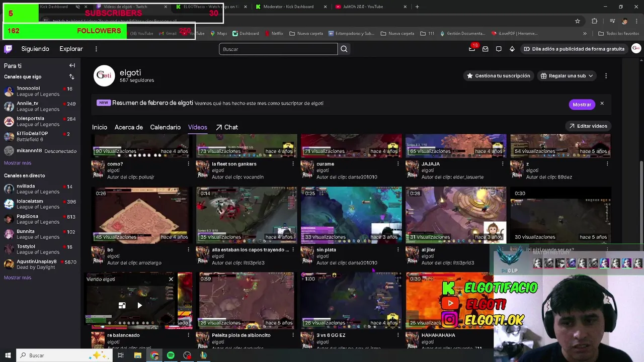Open options dots for clip 'como?'
This screenshot has width=644, height=362.
[x=189, y=164]
